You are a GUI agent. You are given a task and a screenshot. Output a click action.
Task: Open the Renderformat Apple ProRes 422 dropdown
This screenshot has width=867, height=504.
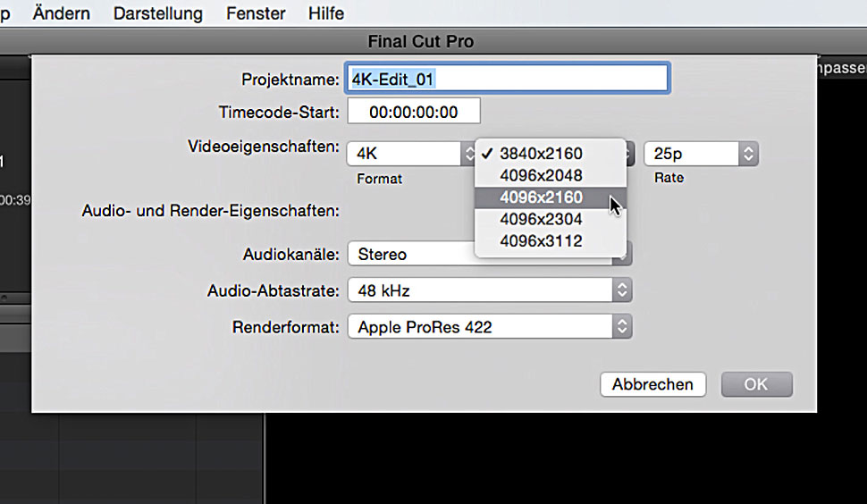[x=489, y=327]
